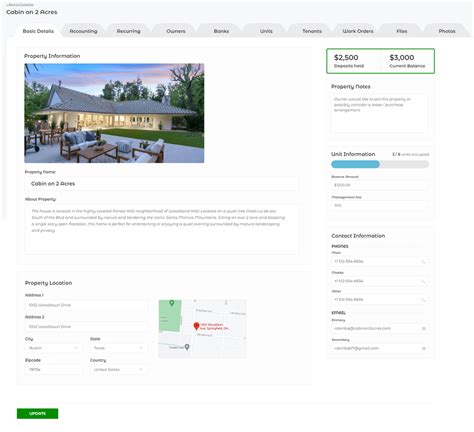The height and width of the screenshot is (432, 474).
Task: Click the green Update button
Action: (37, 413)
